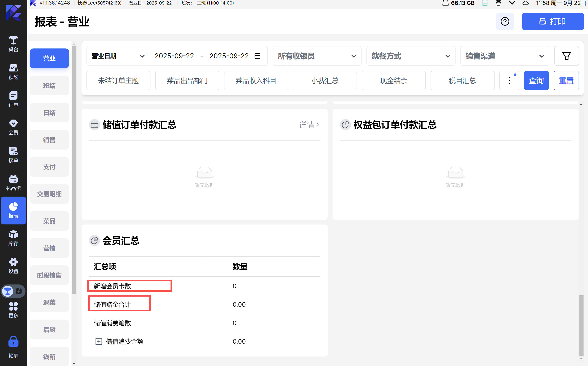Switch to the 班结 report tab
Screen dimensions: 588x366
coord(49,85)
